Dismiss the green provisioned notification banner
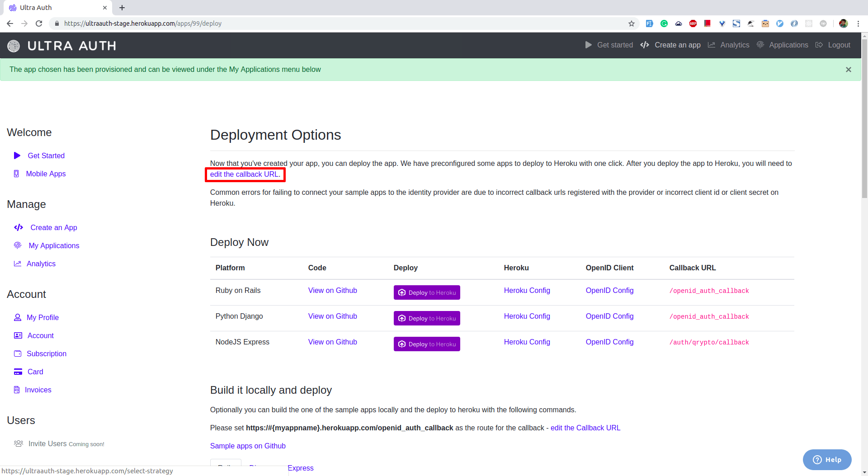The height and width of the screenshot is (476, 868). coord(849,69)
